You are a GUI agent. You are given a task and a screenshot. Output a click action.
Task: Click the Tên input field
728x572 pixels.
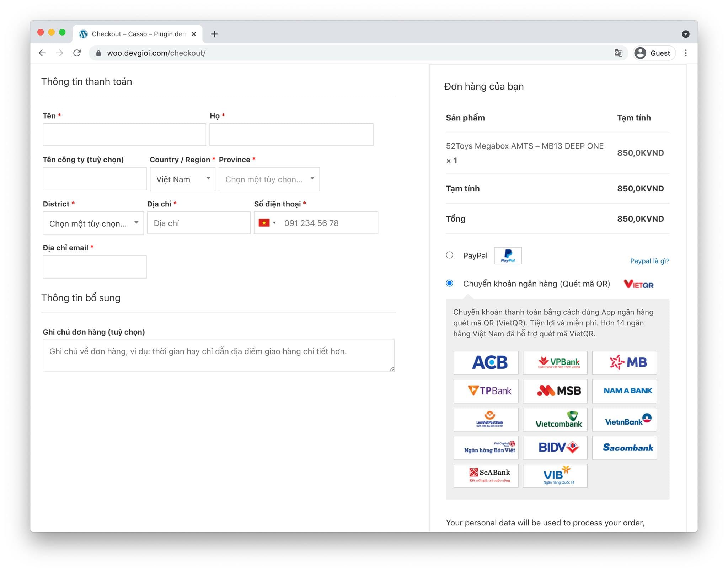tap(124, 135)
